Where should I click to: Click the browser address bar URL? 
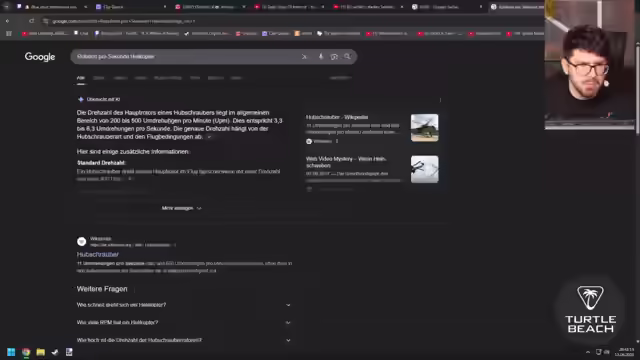[124, 21]
